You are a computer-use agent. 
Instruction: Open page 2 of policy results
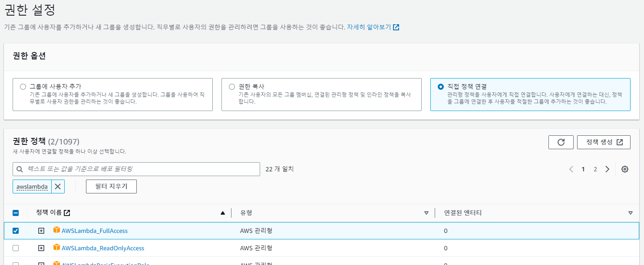tap(595, 169)
